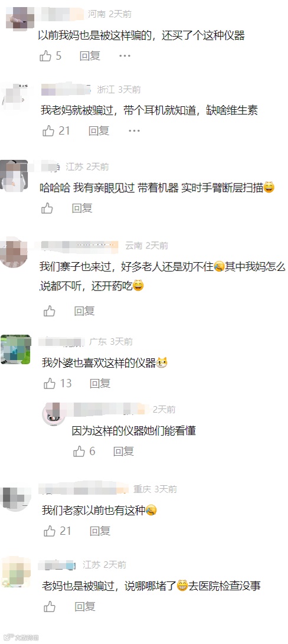Reply to the Guangdong 外婆 comment
Viewport: 288px width, 644px height.
point(100,384)
